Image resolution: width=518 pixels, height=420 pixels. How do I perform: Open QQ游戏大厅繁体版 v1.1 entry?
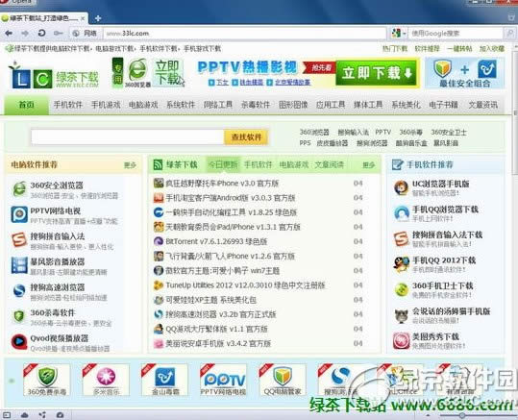pos(217,329)
